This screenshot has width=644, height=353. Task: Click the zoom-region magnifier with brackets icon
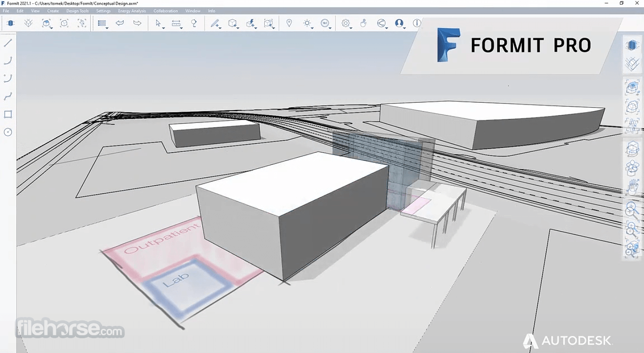pyautogui.click(x=632, y=250)
